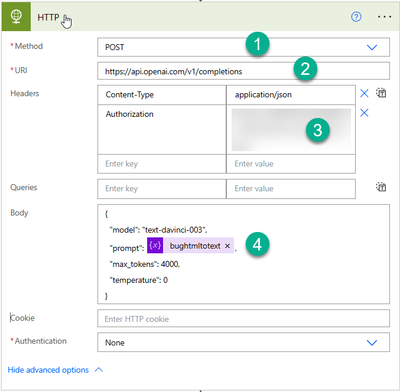Collapse via Hide advanced options chevron
Screen dimensions: 400x392
coord(99,370)
